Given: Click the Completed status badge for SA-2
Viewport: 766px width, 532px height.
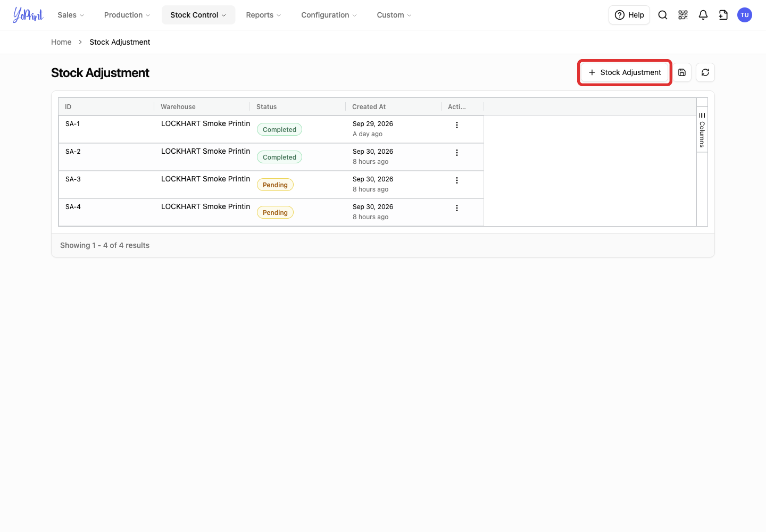Looking at the screenshot, I should click(x=279, y=157).
